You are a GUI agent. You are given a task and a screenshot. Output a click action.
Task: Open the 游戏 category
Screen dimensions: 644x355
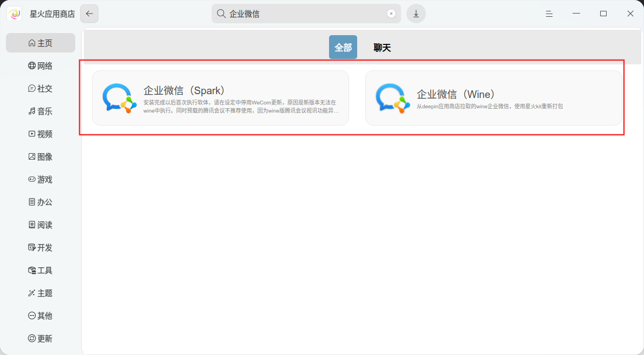click(x=40, y=180)
